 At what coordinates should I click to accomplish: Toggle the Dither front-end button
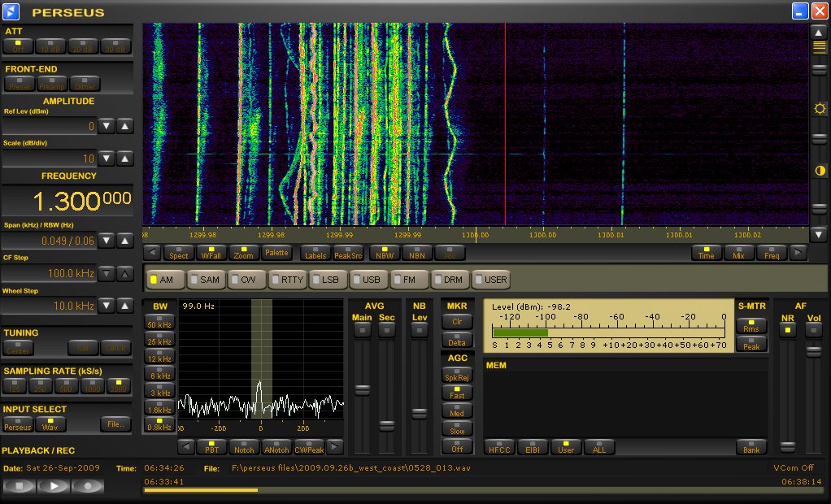pos(85,84)
